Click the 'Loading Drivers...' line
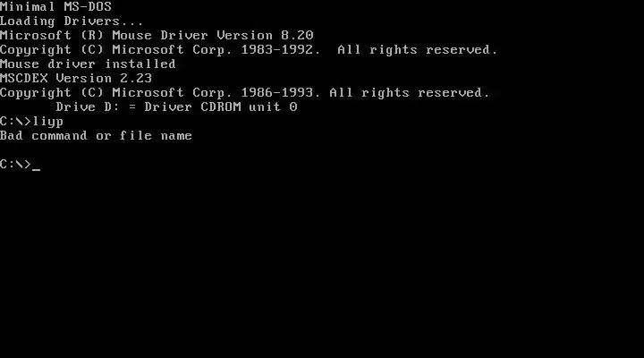The height and width of the screenshot is (358, 644). (x=72, y=21)
